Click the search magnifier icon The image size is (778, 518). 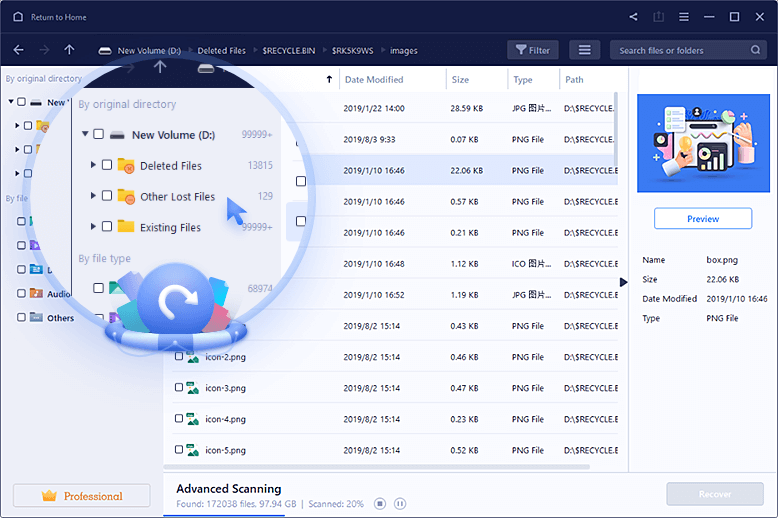756,50
